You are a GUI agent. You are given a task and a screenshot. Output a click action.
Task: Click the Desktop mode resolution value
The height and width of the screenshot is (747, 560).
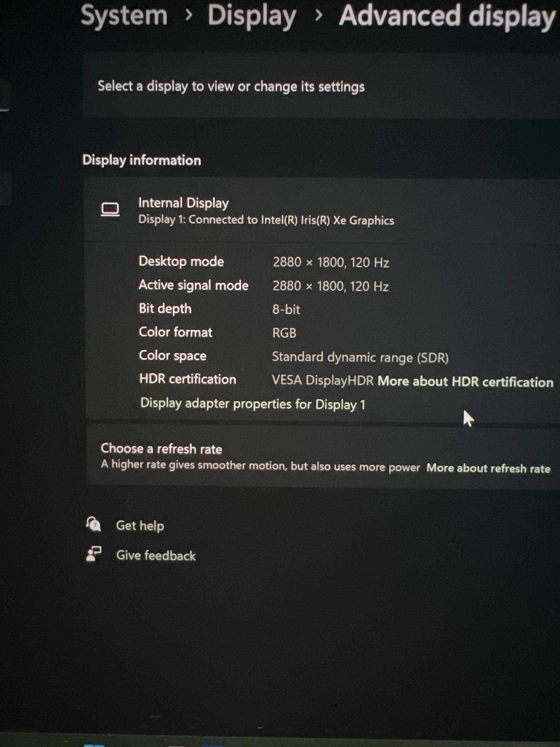pos(331,262)
